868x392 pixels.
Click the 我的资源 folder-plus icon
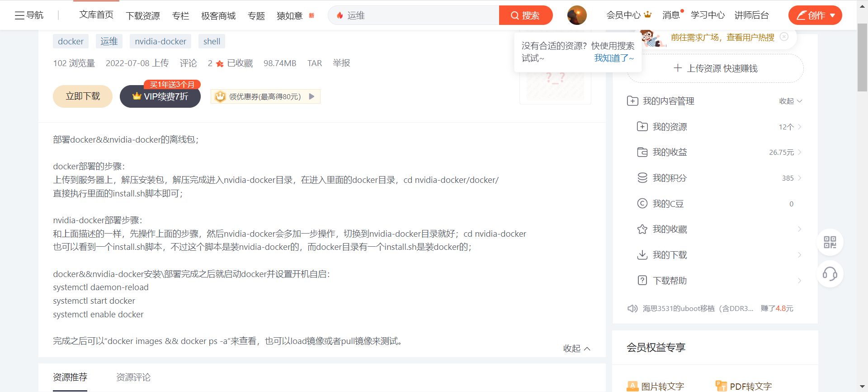pos(642,127)
